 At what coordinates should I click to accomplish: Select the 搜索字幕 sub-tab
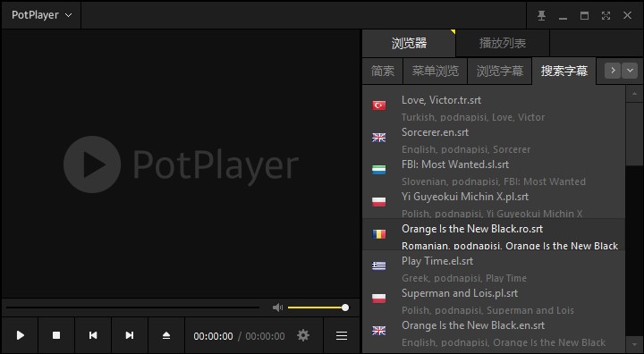(x=563, y=71)
